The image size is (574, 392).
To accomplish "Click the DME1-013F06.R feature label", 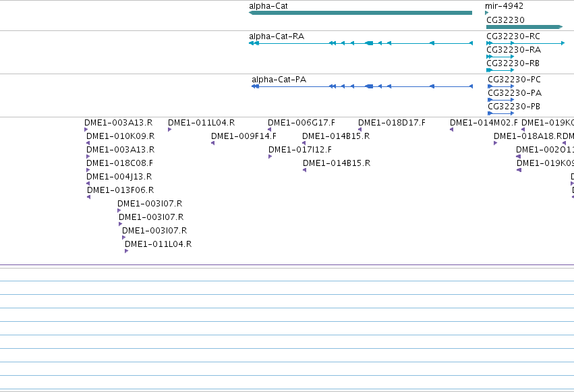I will [x=121, y=190].
